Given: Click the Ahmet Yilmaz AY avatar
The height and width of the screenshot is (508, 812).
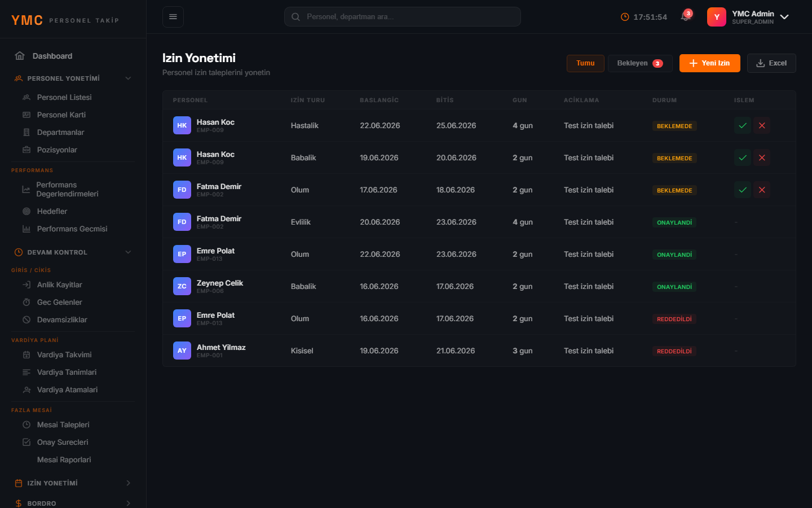Looking at the screenshot, I should (182, 351).
